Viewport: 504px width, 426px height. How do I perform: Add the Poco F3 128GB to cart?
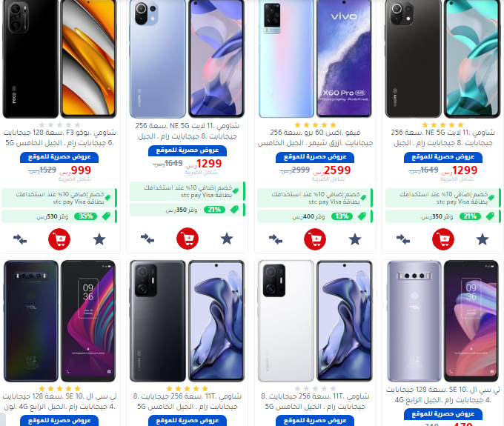click(59, 239)
